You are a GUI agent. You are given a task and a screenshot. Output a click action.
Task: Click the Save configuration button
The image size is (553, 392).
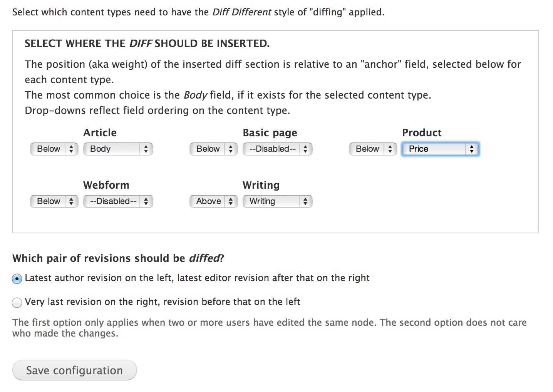click(x=75, y=370)
